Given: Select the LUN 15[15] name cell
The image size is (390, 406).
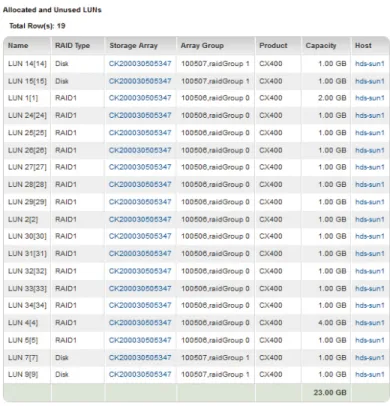Looking at the screenshot, I should click(x=27, y=81).
